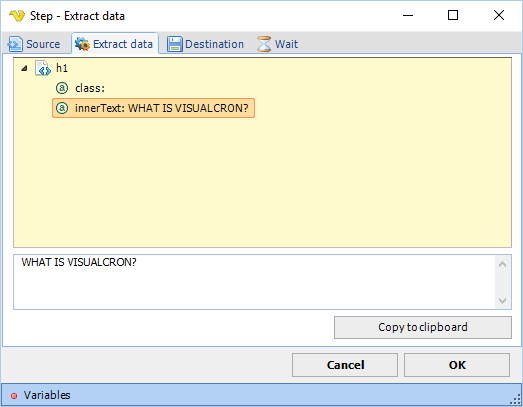Confirm with the OK button
Image resolution: width=523 pixels, height=407 pixels.
(x=457, y=365)
